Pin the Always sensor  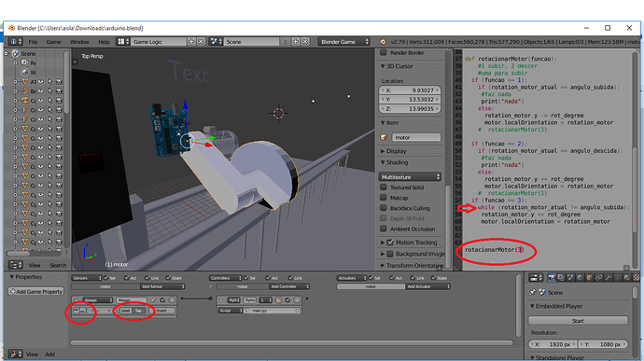153,300
